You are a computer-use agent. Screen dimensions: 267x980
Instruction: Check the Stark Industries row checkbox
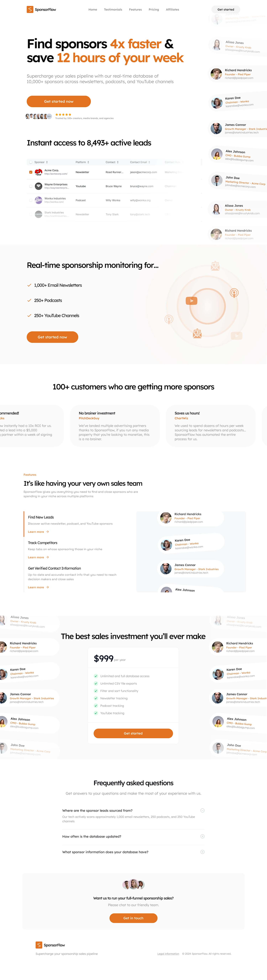(x=30, y=214)
